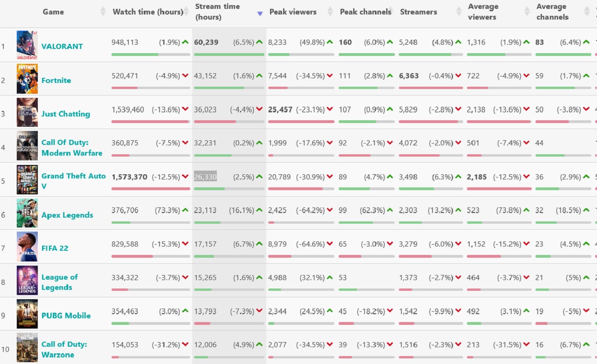Image resolution: width=597 pixels, height=364 pixels.
Task: Click Just Chatting peak viewers value 25,457
Action: tap(280, 110)
